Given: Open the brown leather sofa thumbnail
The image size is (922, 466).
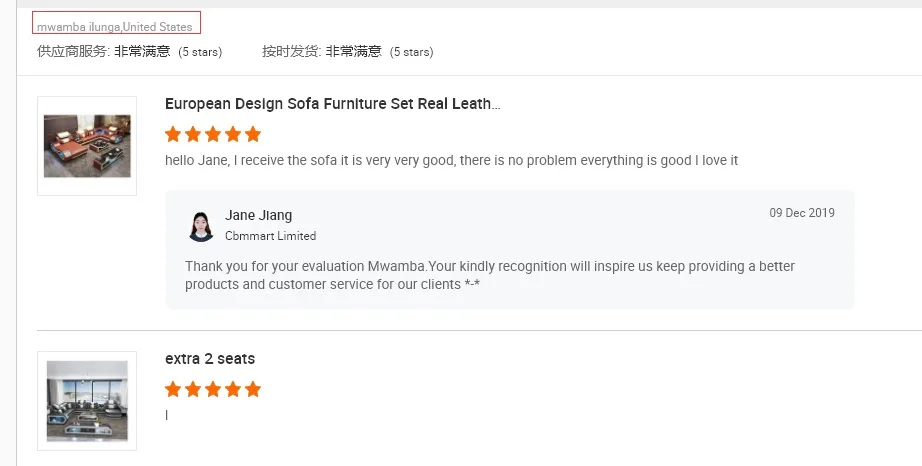Looking at the screenshot, I should coord(87,146).
